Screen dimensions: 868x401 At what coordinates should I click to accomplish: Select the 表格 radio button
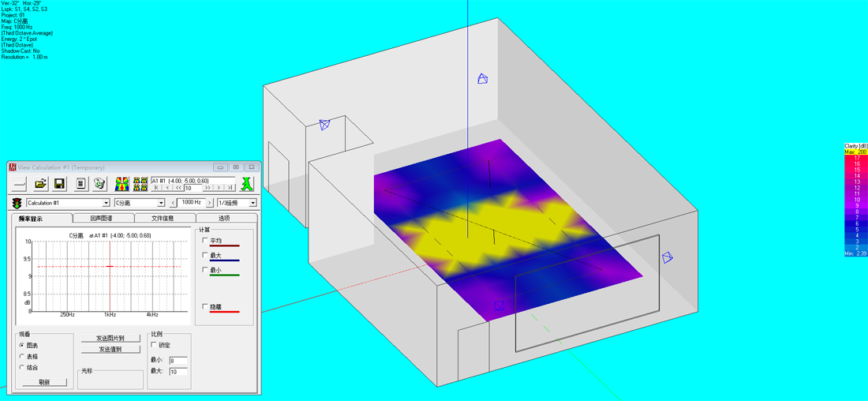[x=21, y=356]
